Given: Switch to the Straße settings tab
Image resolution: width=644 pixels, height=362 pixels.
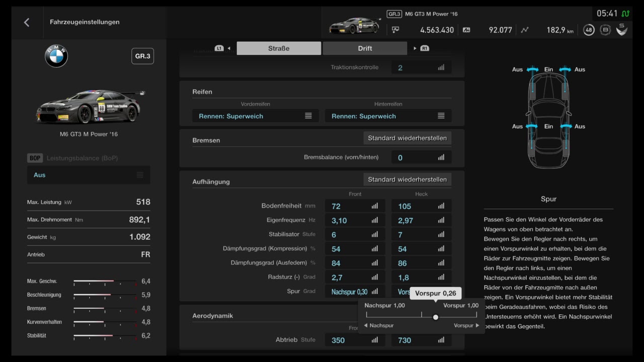Looking at the screenshot, I should coord(279,48).
